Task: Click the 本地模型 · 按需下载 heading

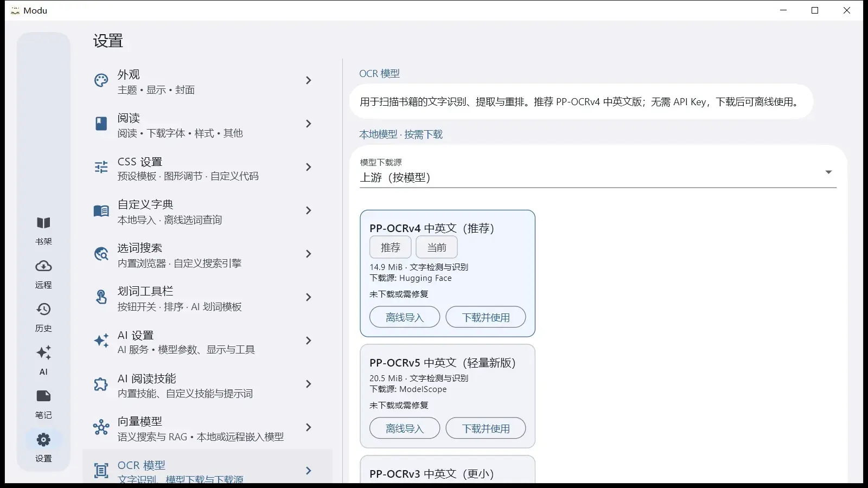Action: pos(401,134)
